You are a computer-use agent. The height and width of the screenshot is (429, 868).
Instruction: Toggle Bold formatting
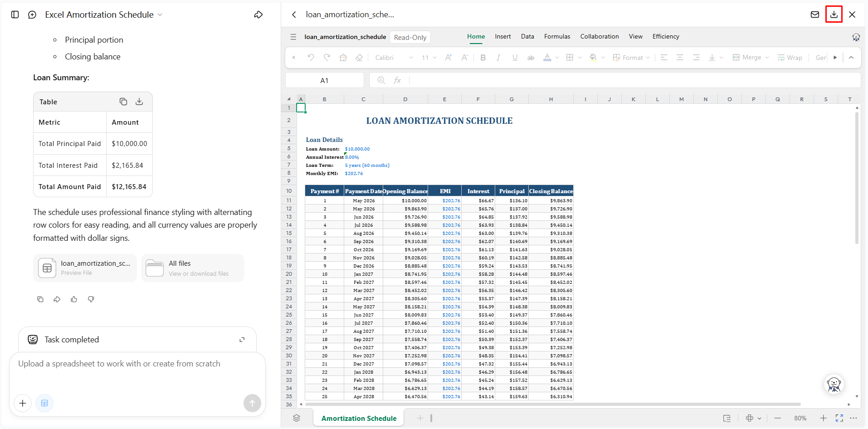click(483, 57)
